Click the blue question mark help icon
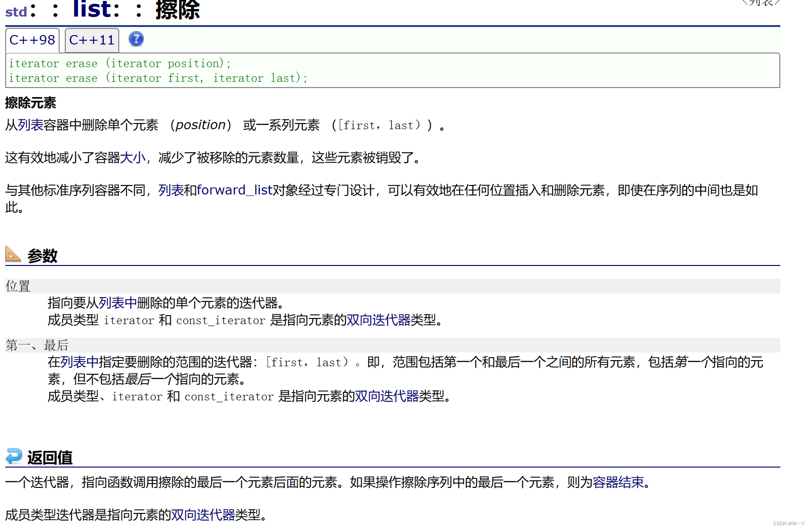The height and width of the screenshot is (530, 812). tap(136, 39)
